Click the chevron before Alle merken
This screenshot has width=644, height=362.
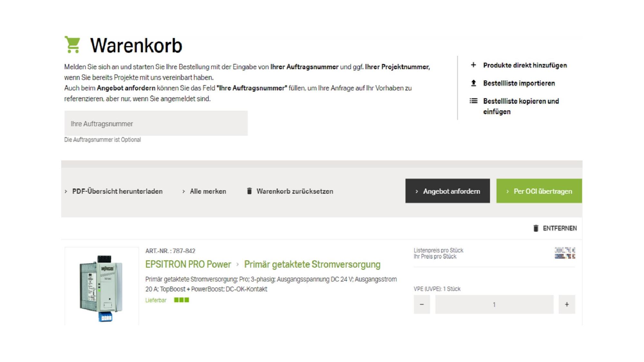184,191
